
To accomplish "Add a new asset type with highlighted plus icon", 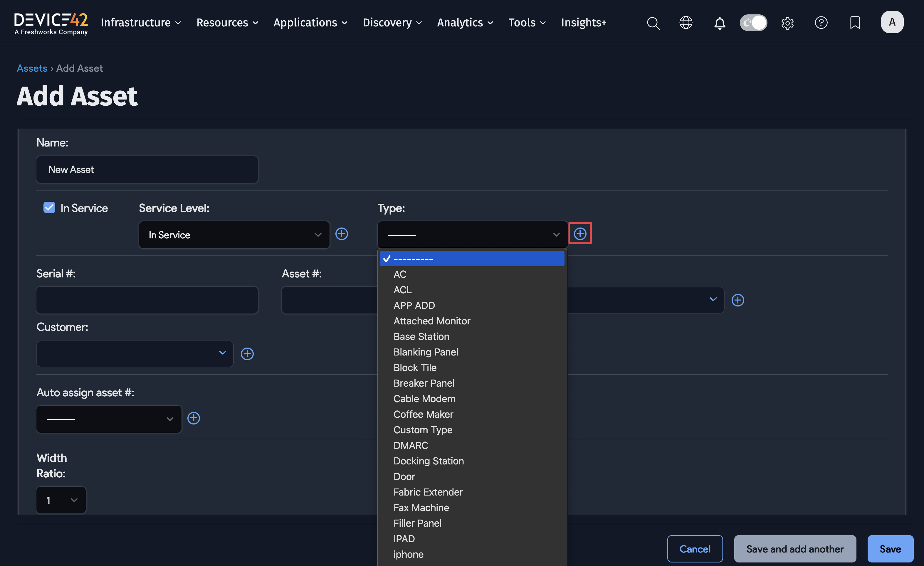I will click(580, 233).
